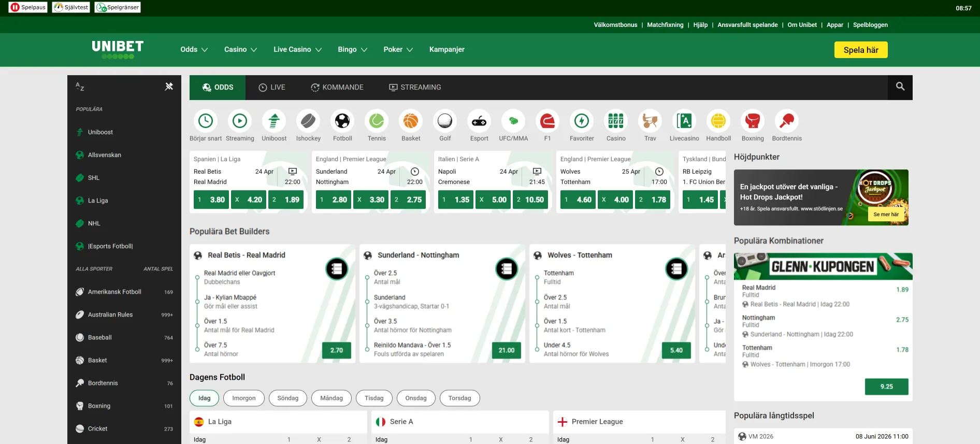
Task: Select the Torsdag day filter
Action: point(460,398)
